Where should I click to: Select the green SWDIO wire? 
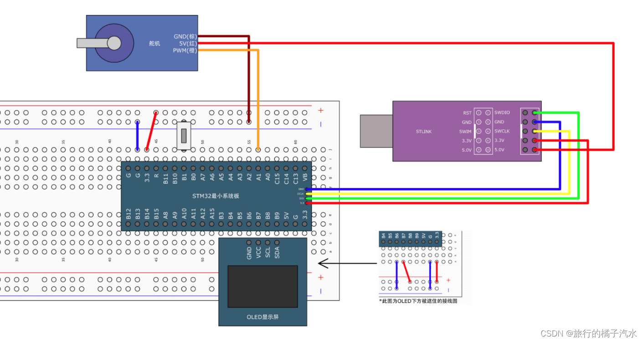[578, 155]
